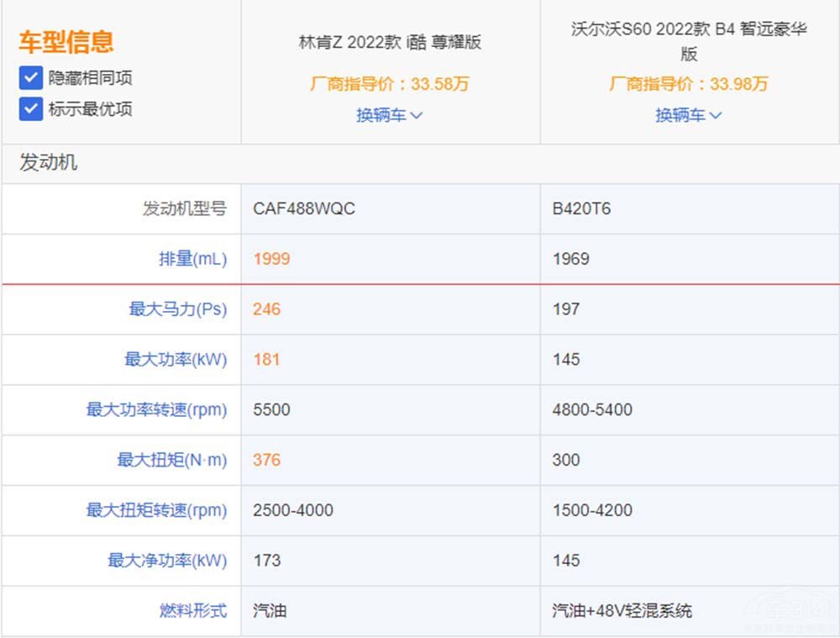
Task: Click 沃尔沃S60 price 33.98万
Action: tap(688, 84)
